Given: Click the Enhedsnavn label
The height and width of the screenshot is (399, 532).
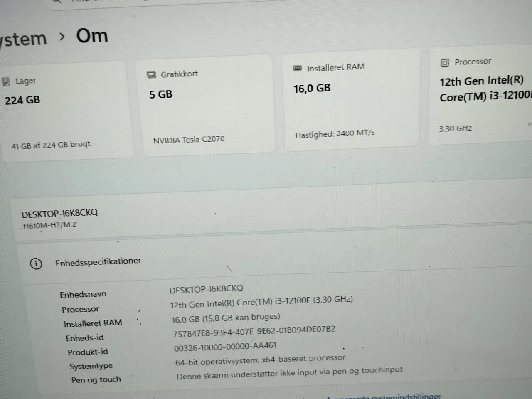Looking at the screenshot, I should pyautogui.click(x=83, y=295).
